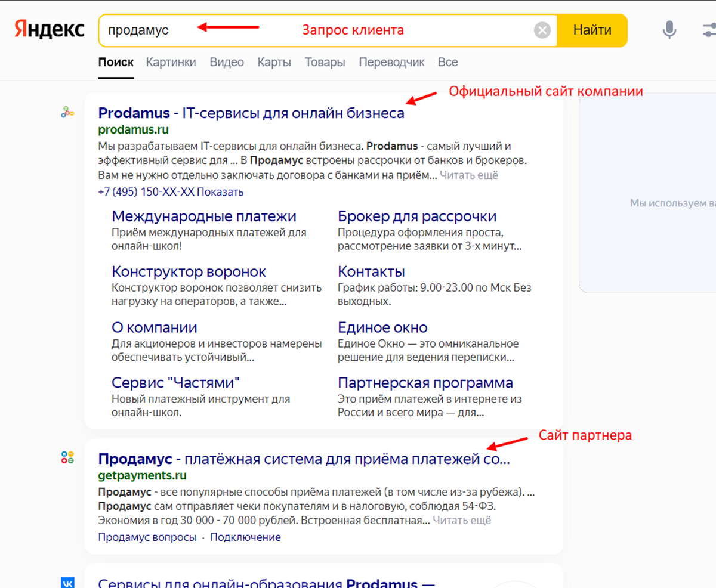Open the Партнерская программа sitelink
The image size is (716, 588).
pos(425,382)
